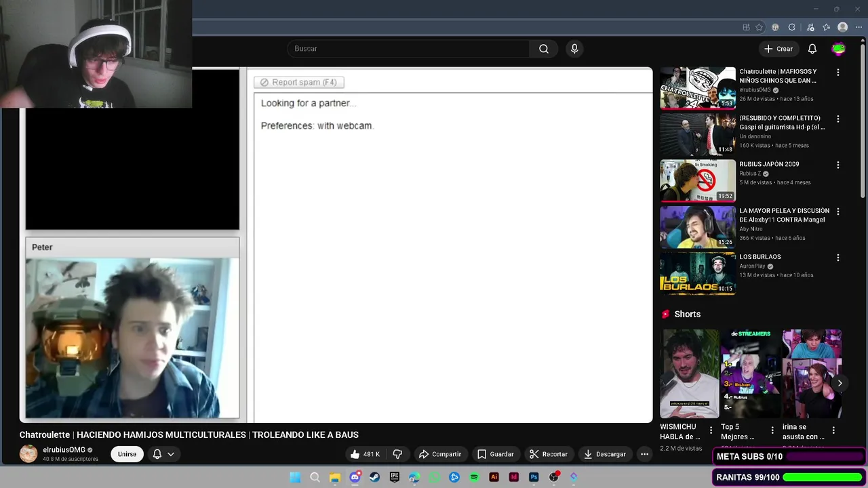This screenshot has width=868, height=488.
Task: Open options for LOS BURLAOS video
Action: pyautogui.click(x=838, y=258)
